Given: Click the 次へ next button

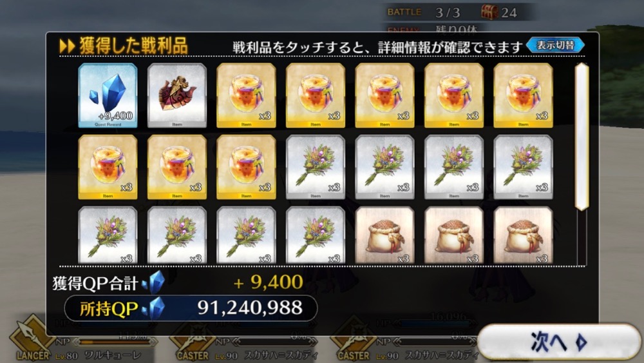Looking at the screenshot, I should click(x=558, y=341).
